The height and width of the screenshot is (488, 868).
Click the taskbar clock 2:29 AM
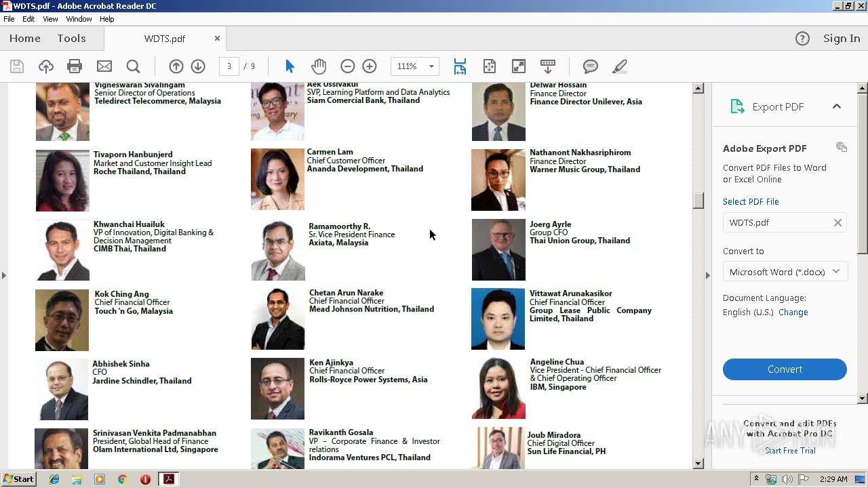(x=832, y=479)
